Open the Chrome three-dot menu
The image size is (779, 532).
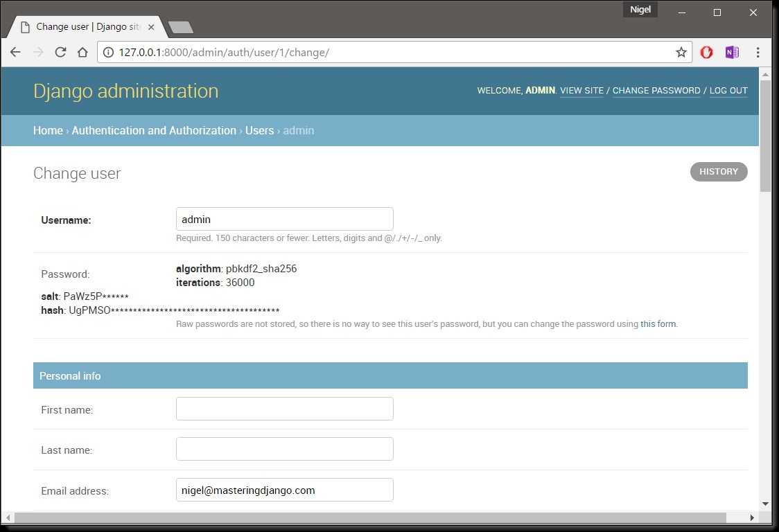[x=758, y=52]
